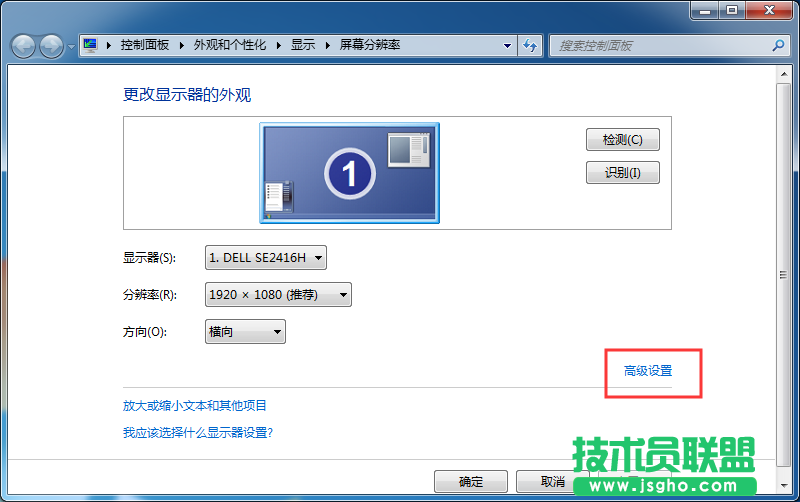Open 放大或缩小文本和其他项目 link
Screen dimensions: 800x502
coord(194,406)
